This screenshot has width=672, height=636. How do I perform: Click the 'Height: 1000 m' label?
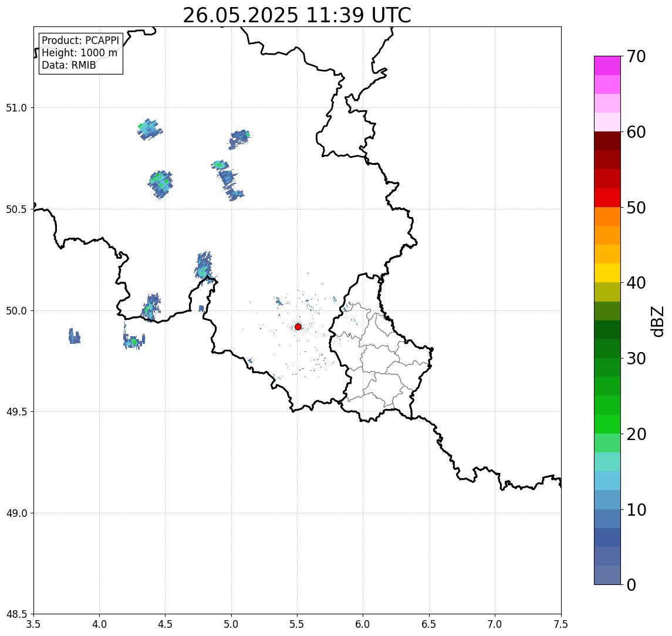click(79, 53)
